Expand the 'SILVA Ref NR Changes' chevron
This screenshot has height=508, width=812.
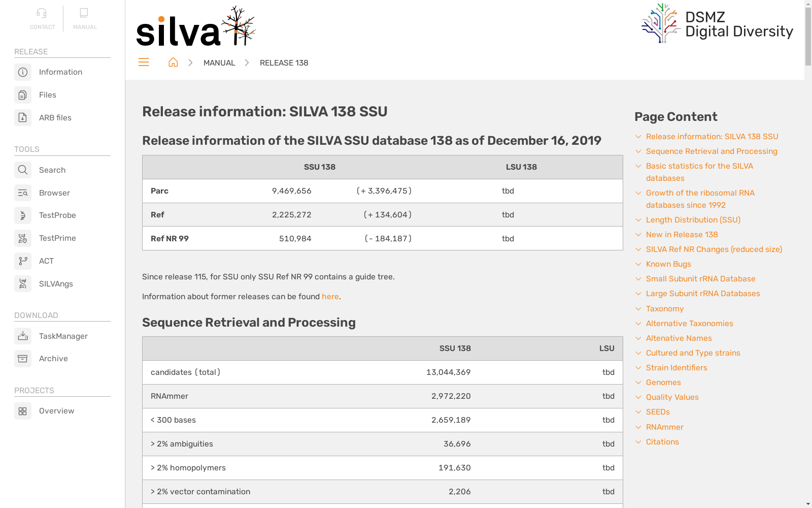[638, 249]
